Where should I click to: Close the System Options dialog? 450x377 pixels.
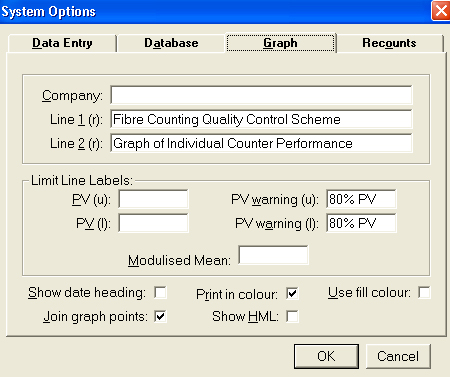441,11
